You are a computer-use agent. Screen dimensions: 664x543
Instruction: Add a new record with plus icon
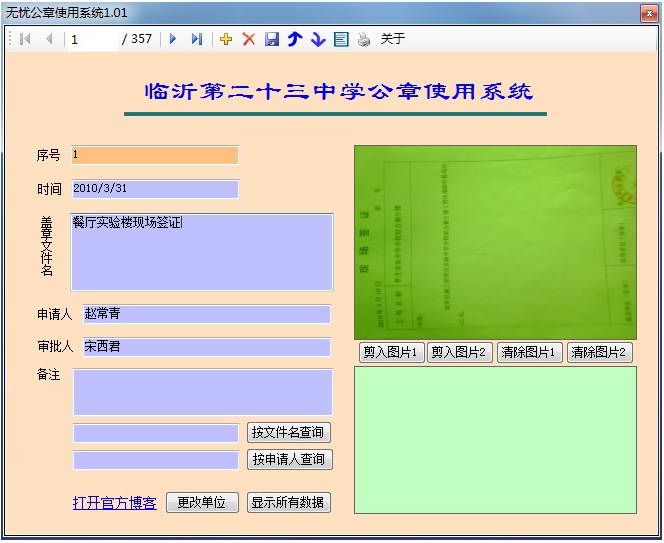coord(226,39)
